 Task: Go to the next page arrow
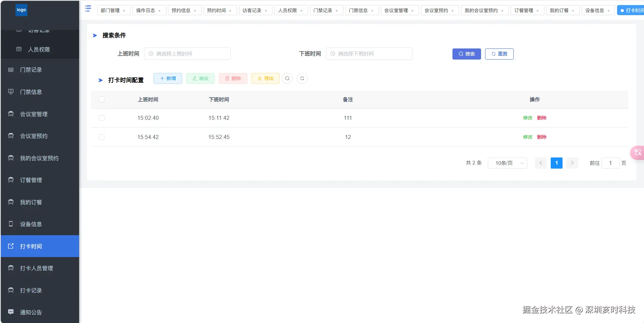(572, 163)
